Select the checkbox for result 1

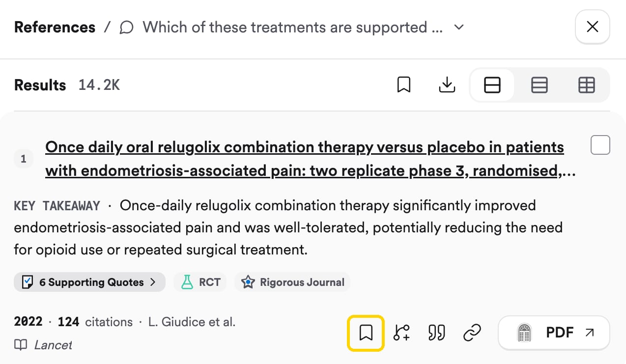(x=600, y=145)
